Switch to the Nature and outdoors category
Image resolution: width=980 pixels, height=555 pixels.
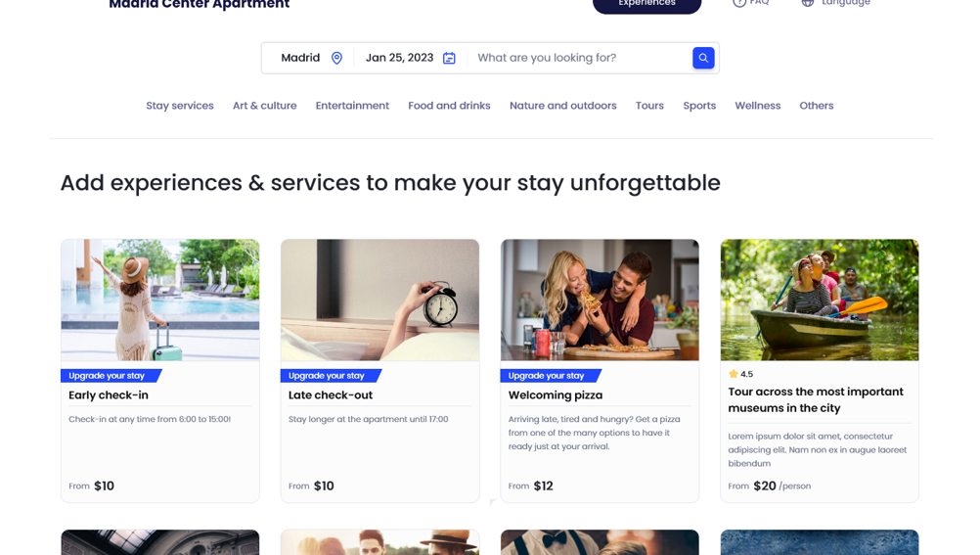563,106
